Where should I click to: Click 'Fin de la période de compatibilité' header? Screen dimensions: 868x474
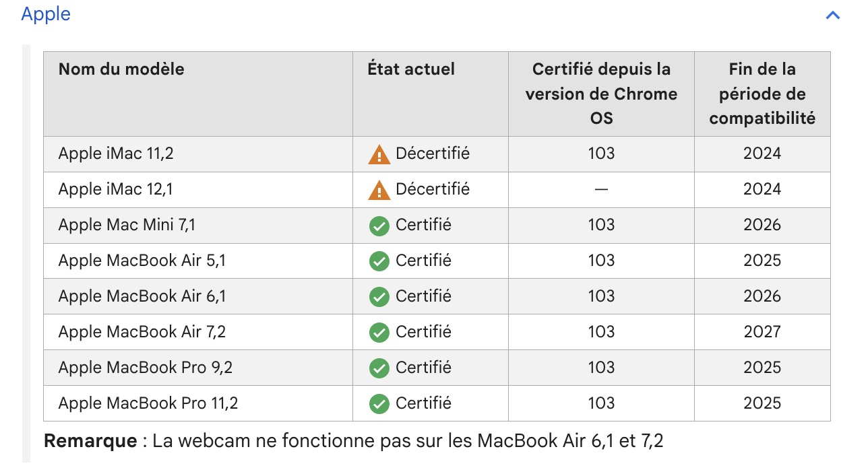tap(762, 94)
